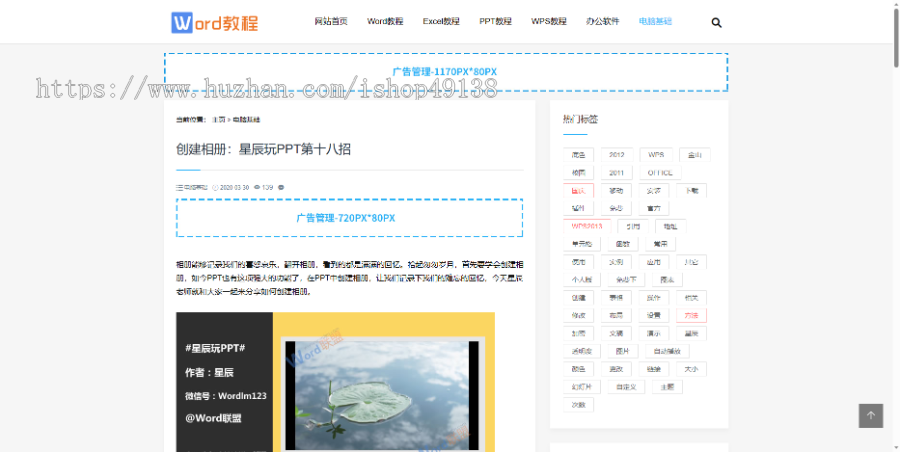This screenshot has height=452, width=900.
Task: Click the 布局 tag
Action: pyautogui.click(x=616, y=315)
